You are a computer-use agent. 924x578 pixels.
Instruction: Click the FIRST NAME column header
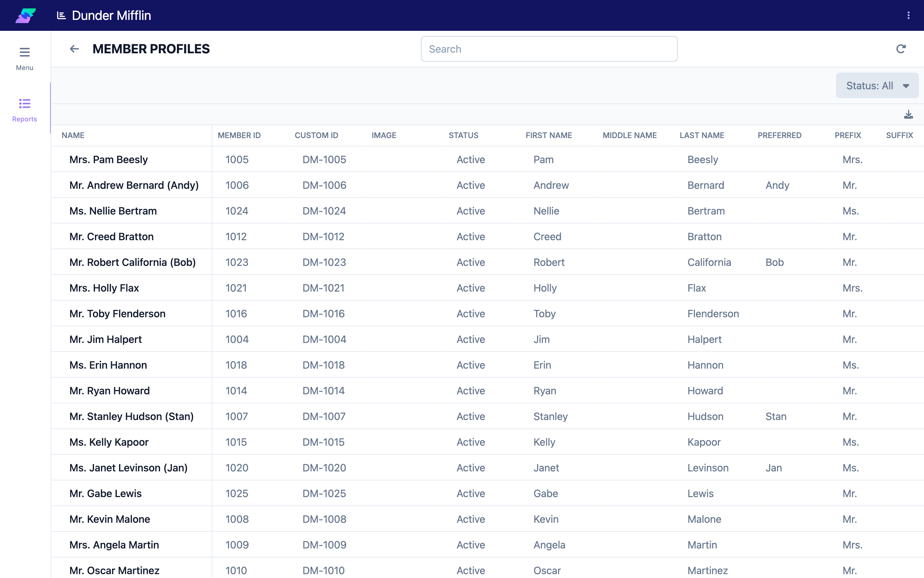(x=549, y=135)
